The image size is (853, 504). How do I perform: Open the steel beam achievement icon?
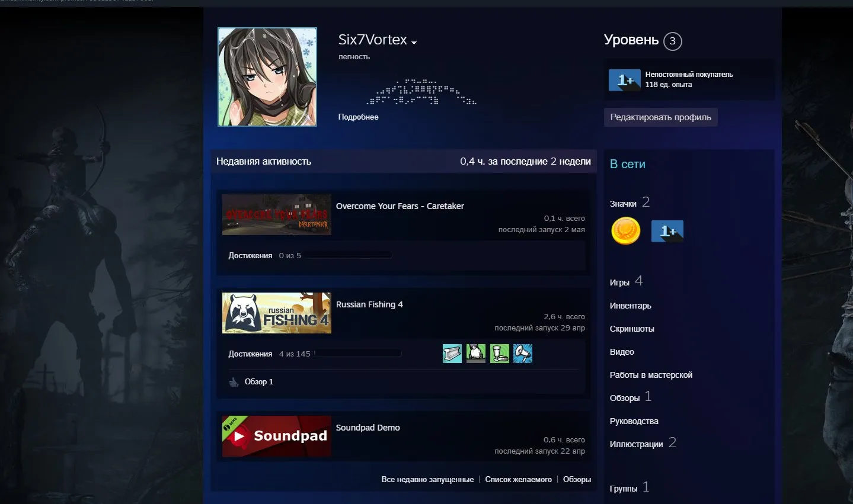click(452, 354)
